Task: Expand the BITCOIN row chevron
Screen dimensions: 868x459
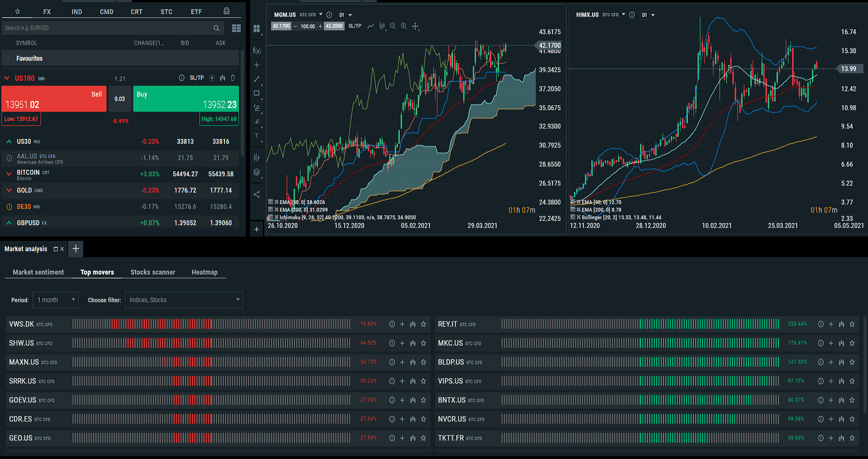Action: point(9,174)
